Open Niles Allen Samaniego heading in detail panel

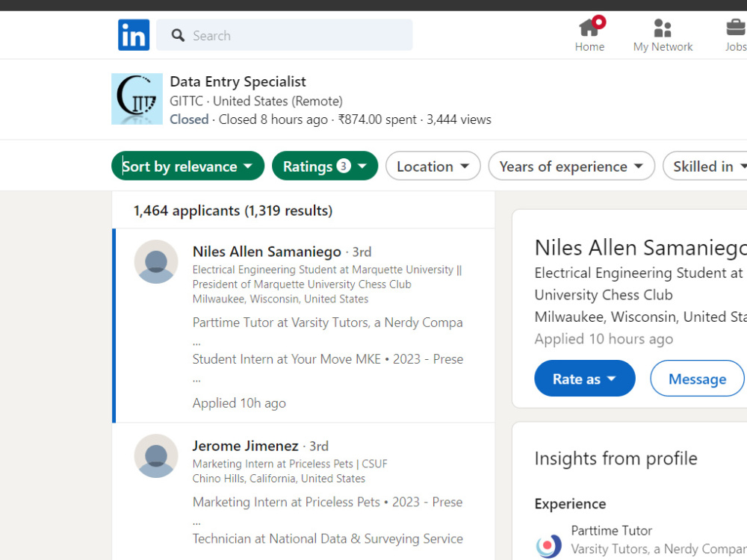[641, 248]
